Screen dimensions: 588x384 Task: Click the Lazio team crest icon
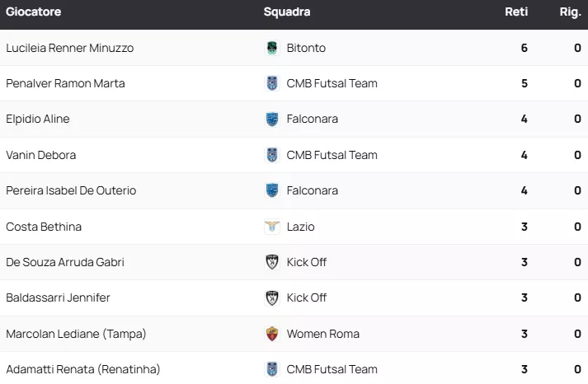pyautogui.click(x=272, y=227)
